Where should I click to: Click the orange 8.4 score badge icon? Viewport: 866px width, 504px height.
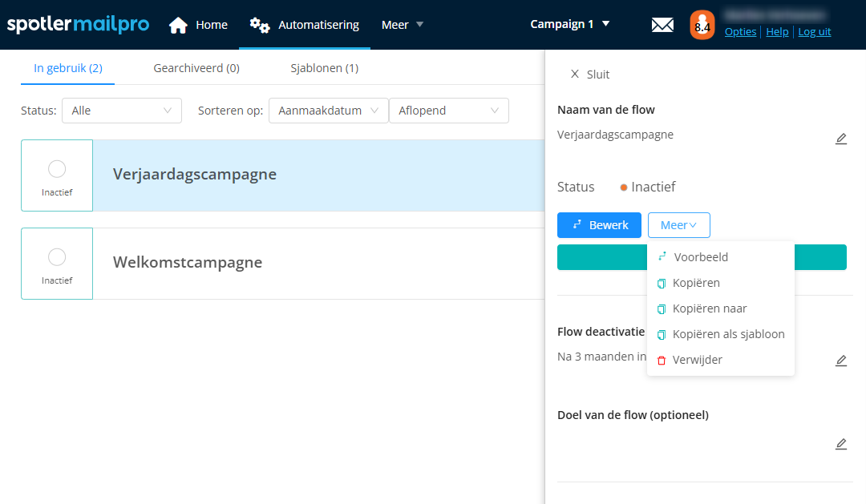702,25
